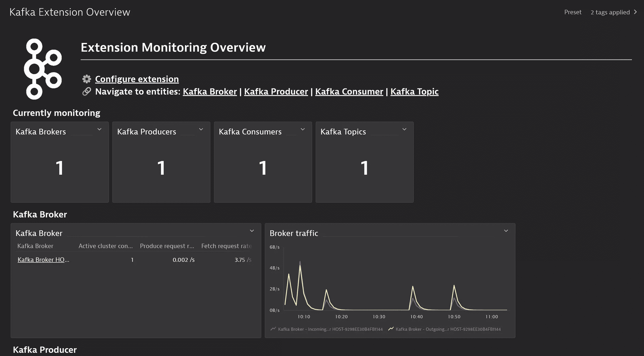Expand the 2 tags applied arrow
Viewport: 644px width, 356px height.
click(635, 12)
